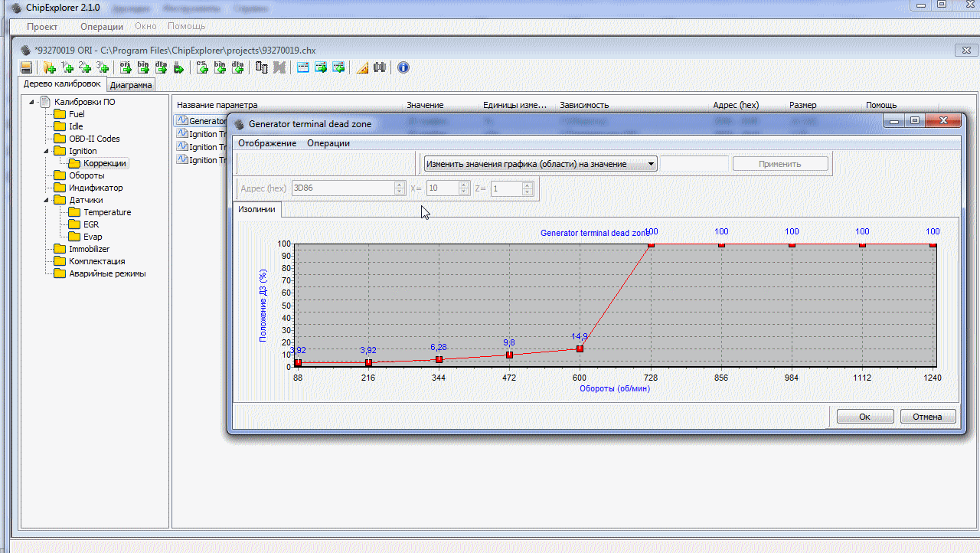
Task: Click the save disk icon in toolbar
Action: pyautogui.click(x=26, y=67)
